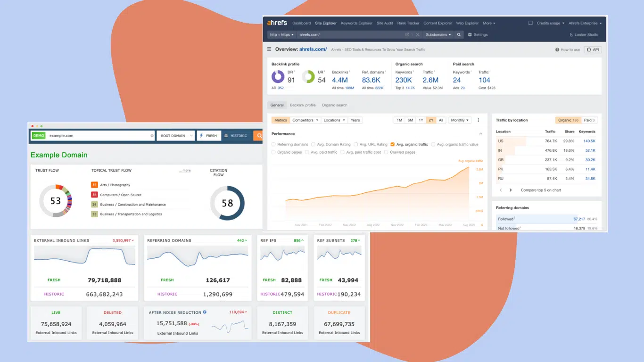The image size is (644, 362).
Task: Check Crawled pages checkbox
Action: 386,152
